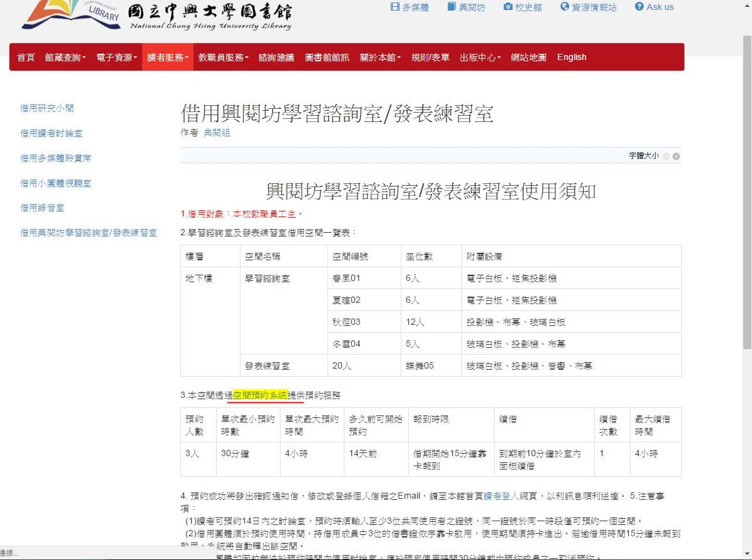The image size is (752, 560).
Task: Expand the 電子資源 dropdown menu
Action: [x=116, y=57]
